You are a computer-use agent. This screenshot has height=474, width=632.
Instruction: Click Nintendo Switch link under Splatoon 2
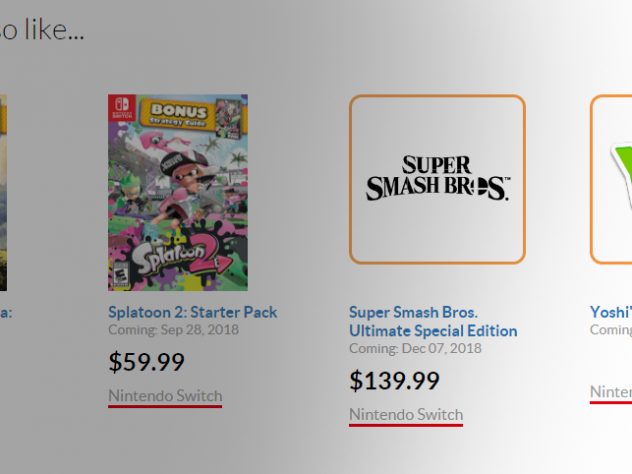[x=165, y=396]
